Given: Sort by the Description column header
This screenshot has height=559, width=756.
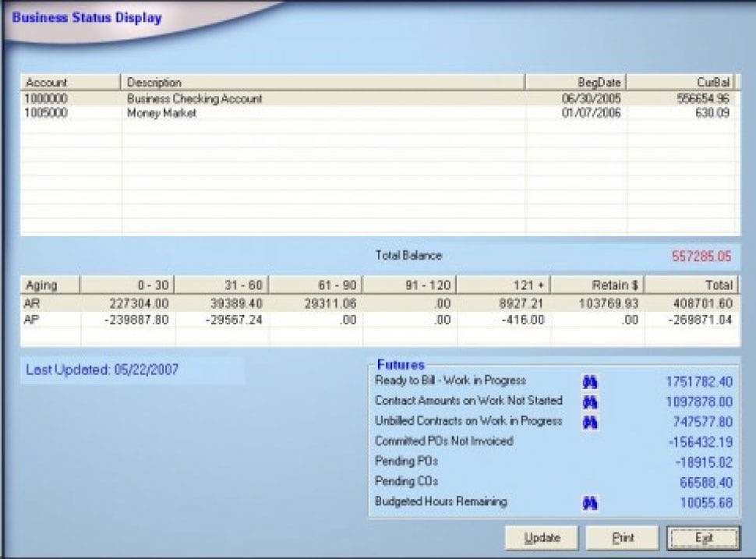Looking at the screenshot, I should point(323,83).
